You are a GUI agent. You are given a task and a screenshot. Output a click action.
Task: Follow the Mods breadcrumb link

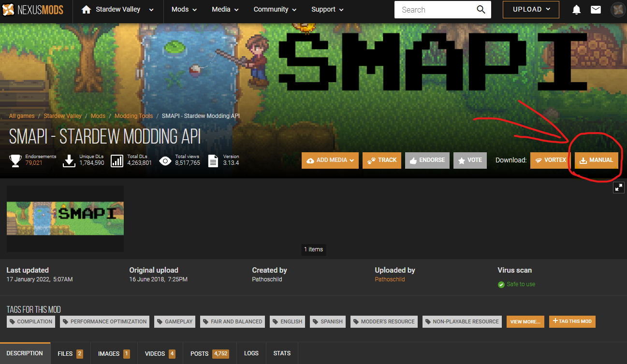coord(98,116)
